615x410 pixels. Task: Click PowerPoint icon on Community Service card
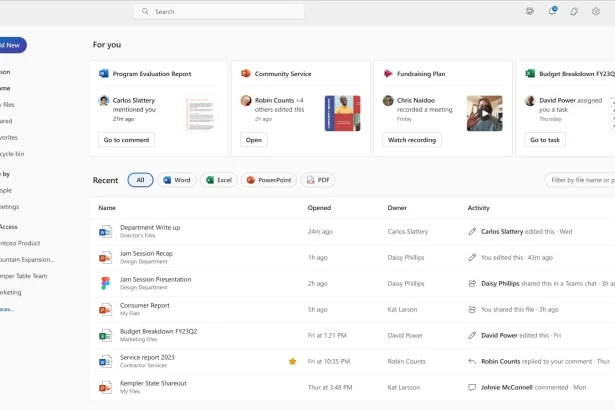(246, 73)
